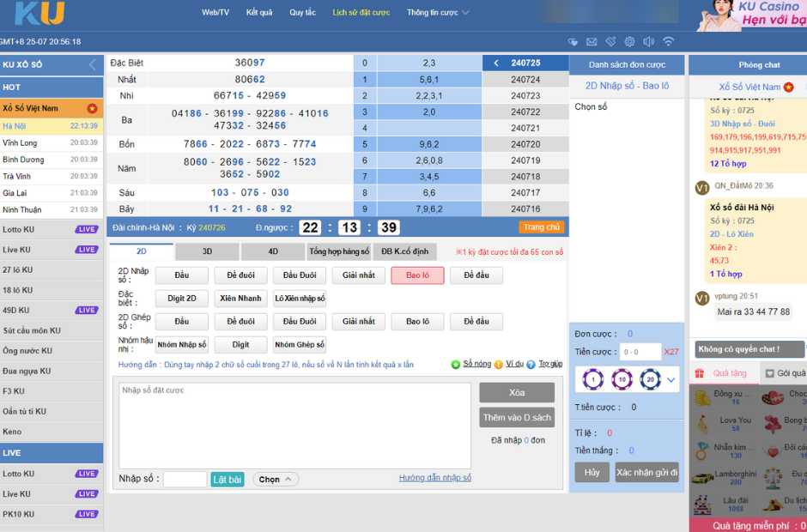Click Xác nhận gửi đi button
807x532 pixels.
[647, 472]
